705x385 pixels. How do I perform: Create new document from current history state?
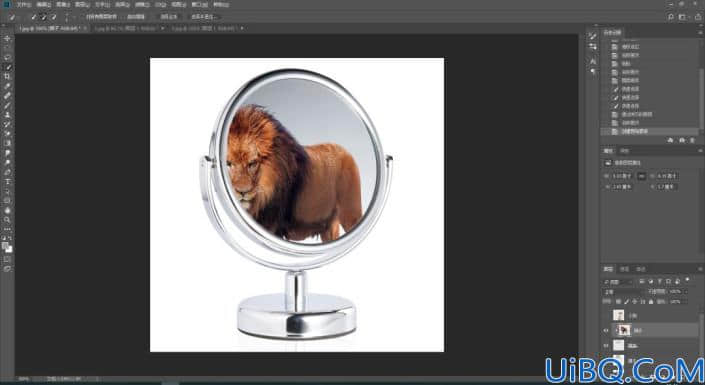(x=671, y=140)
